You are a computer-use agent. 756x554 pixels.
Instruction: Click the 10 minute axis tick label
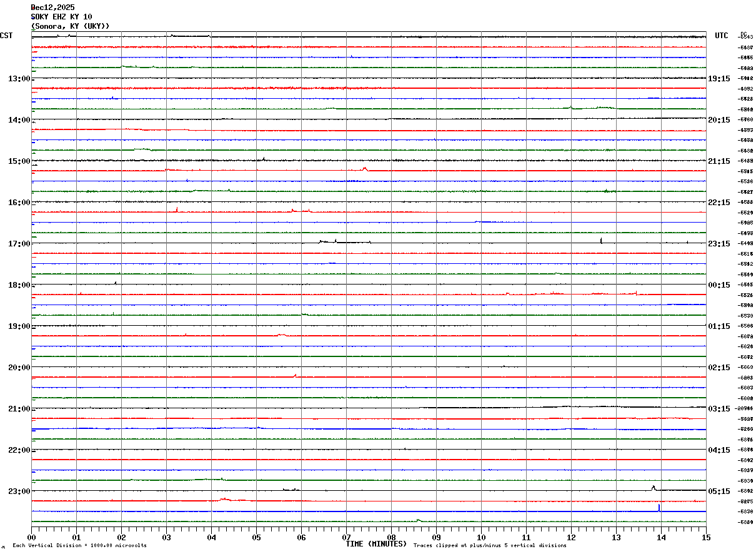[x=481, y=537]
